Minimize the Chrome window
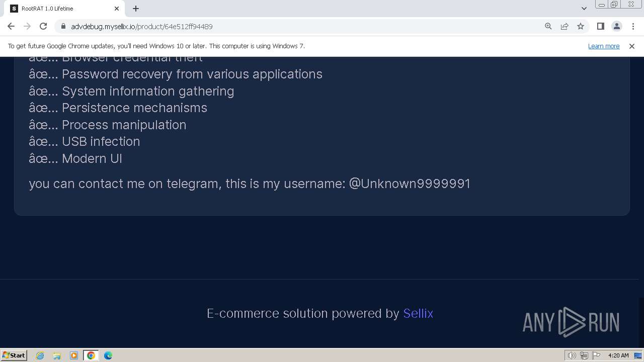This screenshot has height=362, width=644. [601, 5]
